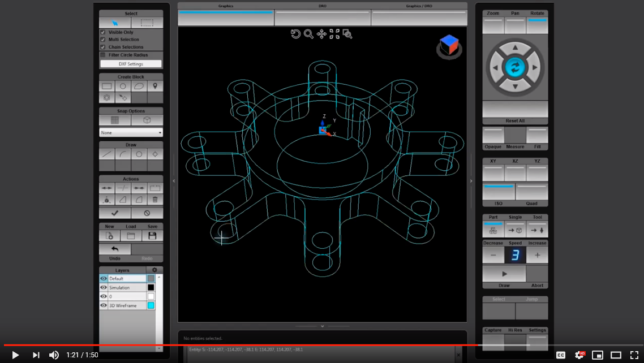Cancel action with the prohibit icon
Viewport: 644px width, 363px height.
[147, 213]
